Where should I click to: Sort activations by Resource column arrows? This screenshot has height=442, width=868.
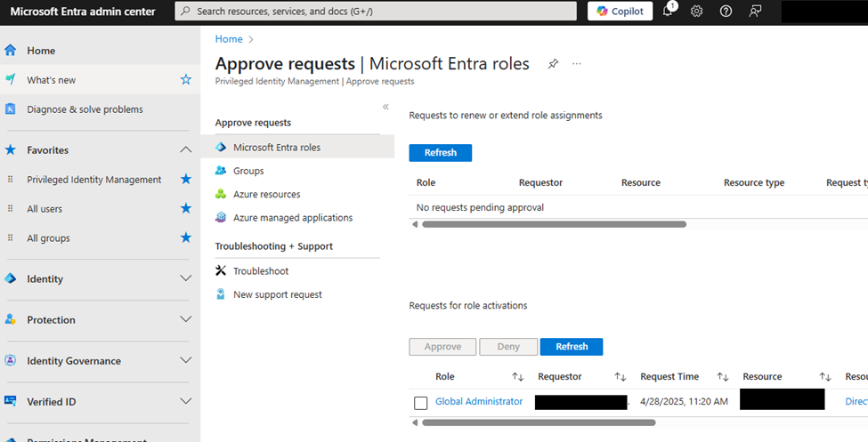(x=824, y=377)
